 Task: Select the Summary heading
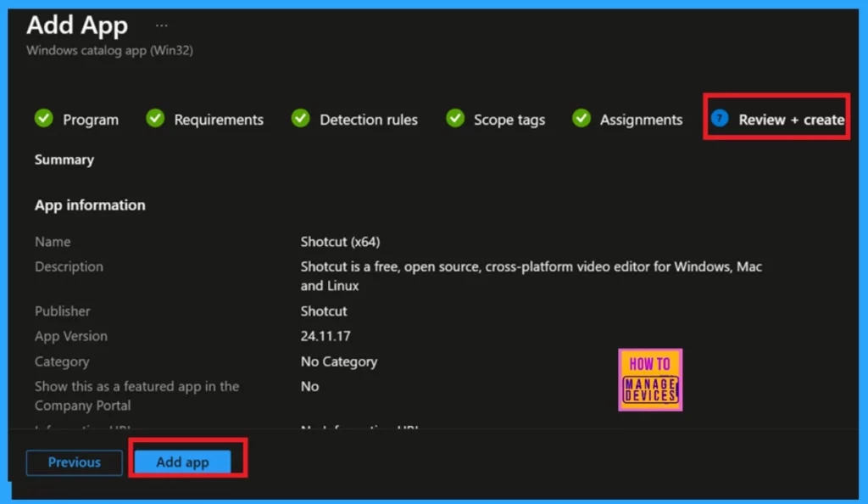(64, 160)
